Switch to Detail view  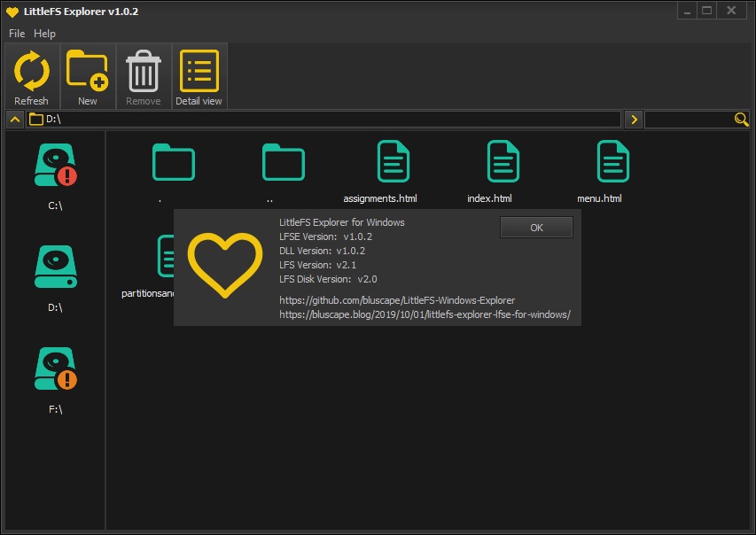tap(199, 71)
